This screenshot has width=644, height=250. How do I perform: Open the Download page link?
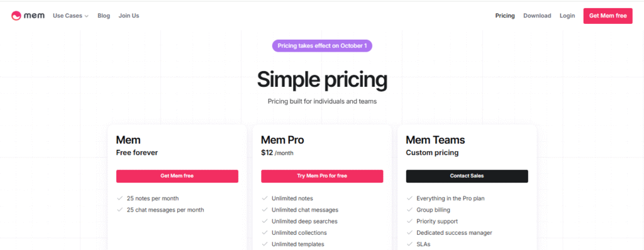537,16
